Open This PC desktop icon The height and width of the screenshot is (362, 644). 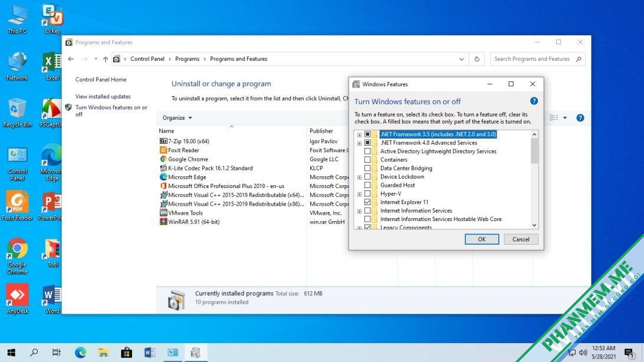17,19
